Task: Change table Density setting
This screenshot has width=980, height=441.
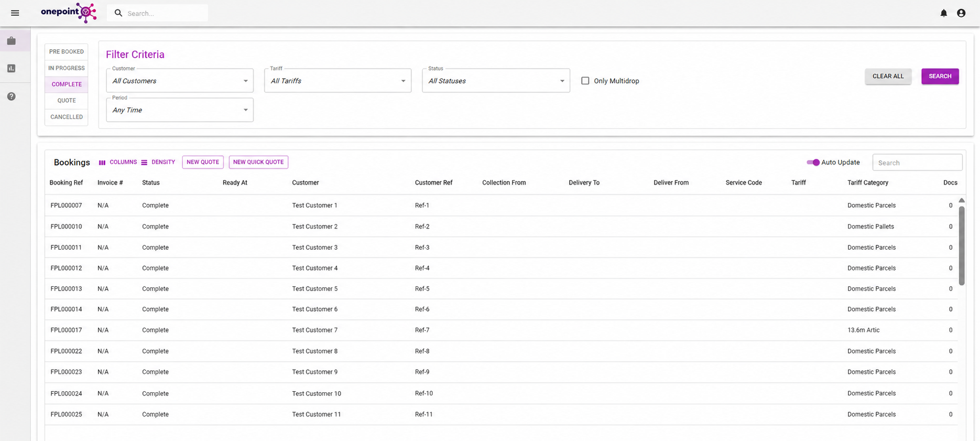Action: (158, 163)
